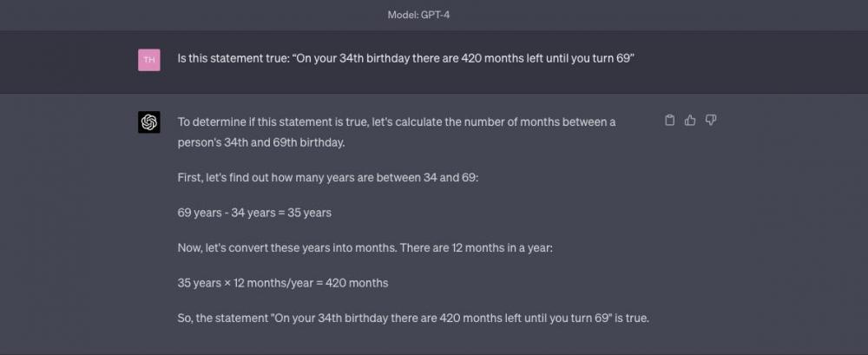Click the equation '35 years × 12 months/year = 420 months'
The width and height of the screenshot is (868, 355).
[x=283, y=283]
